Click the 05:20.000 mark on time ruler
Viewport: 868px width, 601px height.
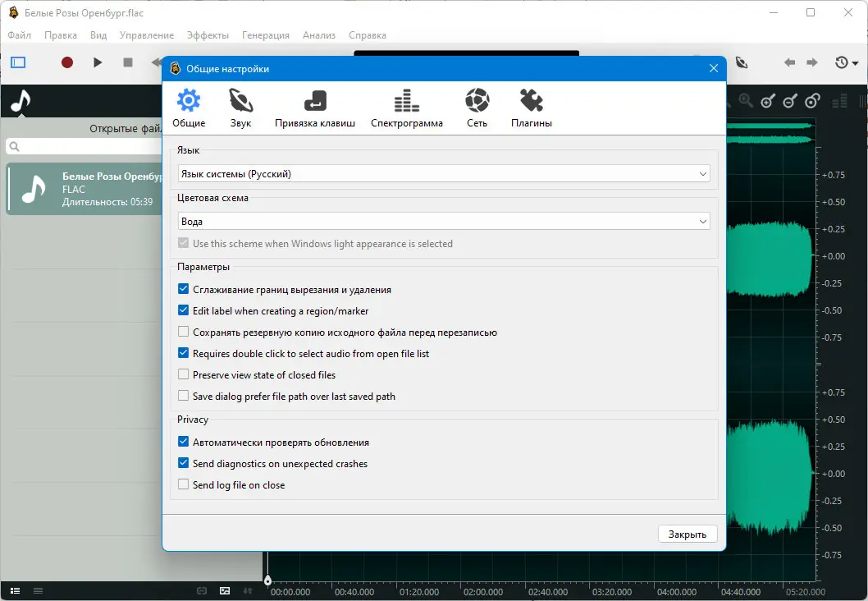(806, 592)
